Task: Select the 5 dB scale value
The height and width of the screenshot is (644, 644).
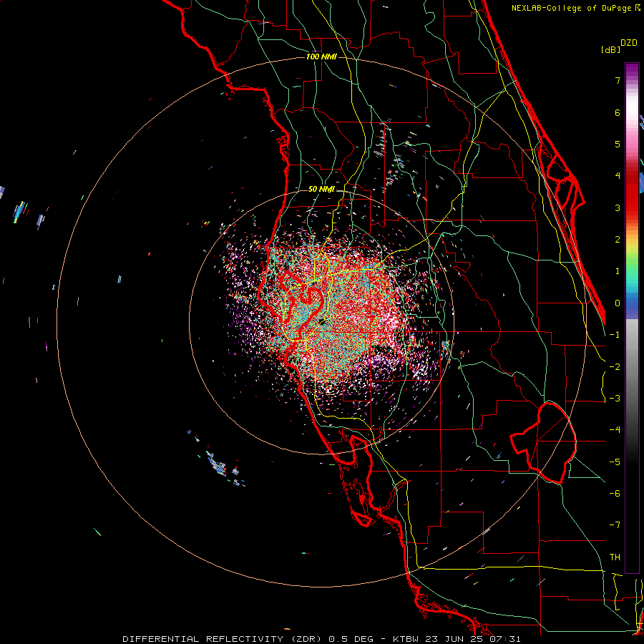Action: tap(618, 144)
